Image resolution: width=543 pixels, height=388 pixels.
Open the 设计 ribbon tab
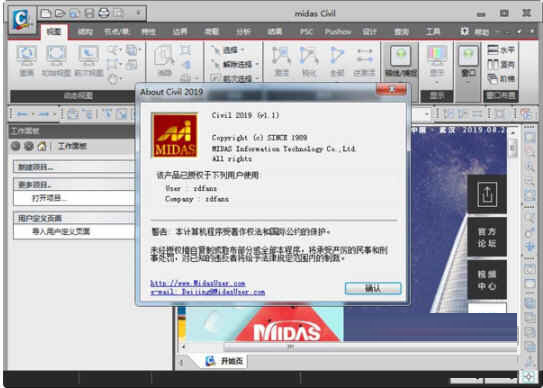tap(370, 32)
